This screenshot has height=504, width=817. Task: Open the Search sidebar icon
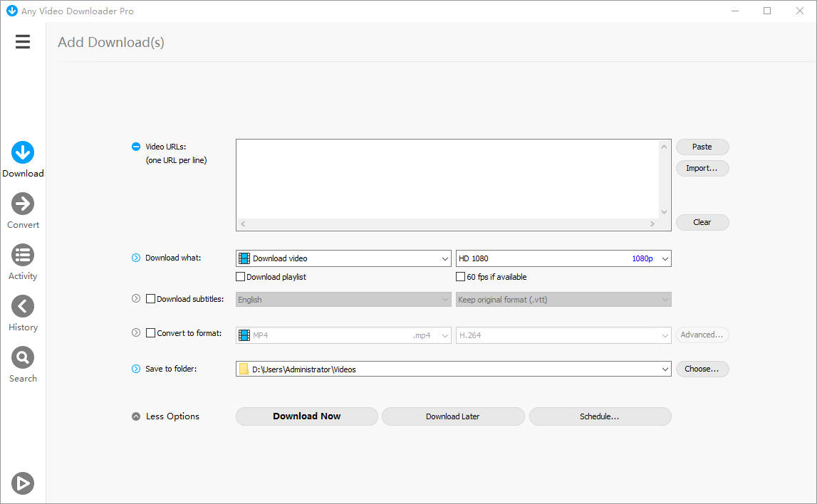coord(23,357)
